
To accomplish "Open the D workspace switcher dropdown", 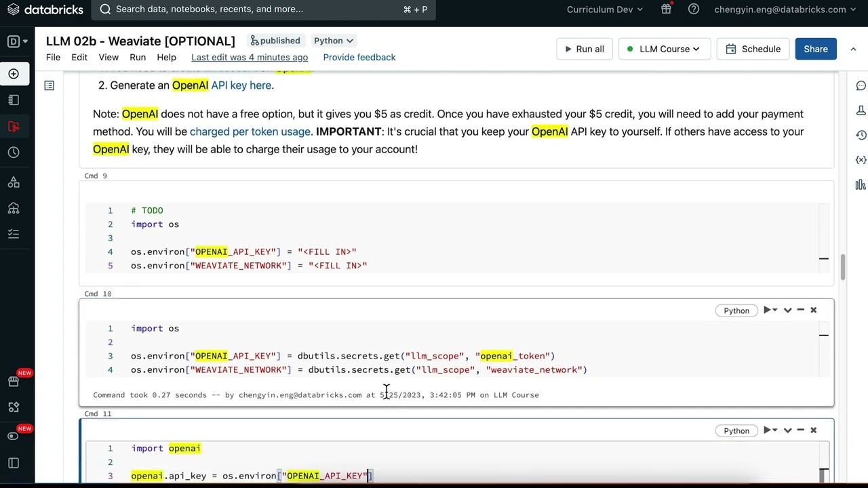I will (x=18, y=41).
